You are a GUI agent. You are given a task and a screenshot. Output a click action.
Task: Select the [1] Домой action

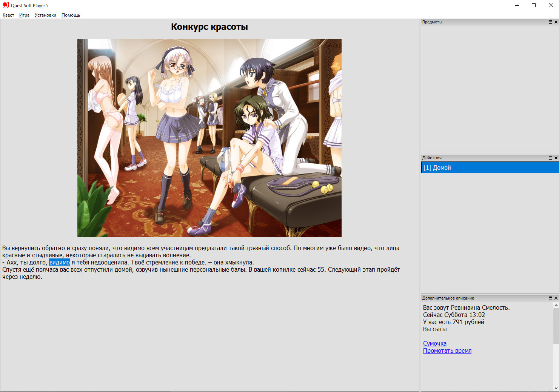[490, 168]
